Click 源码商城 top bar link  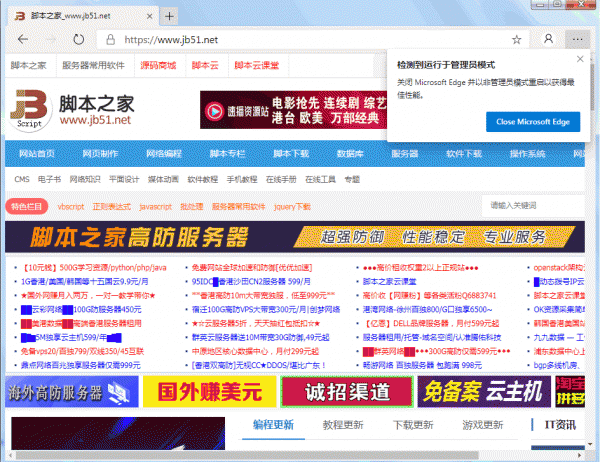(158, 65)
